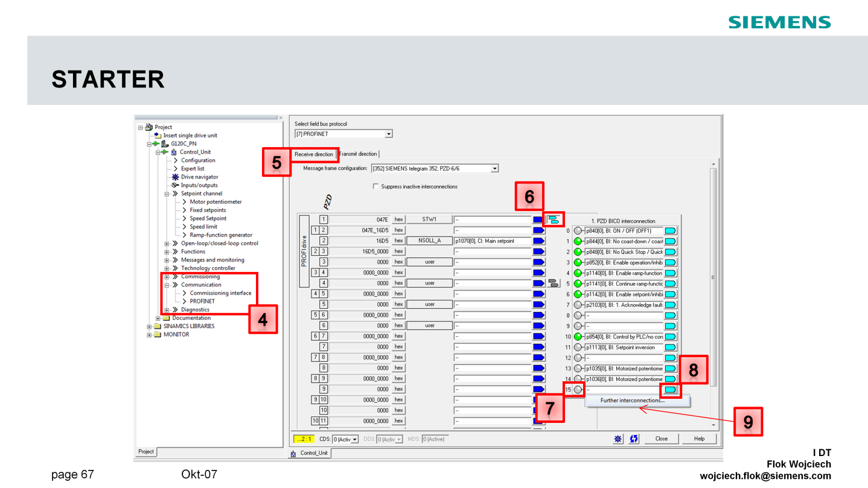Click blue arrow of the STW1 row

538,220
